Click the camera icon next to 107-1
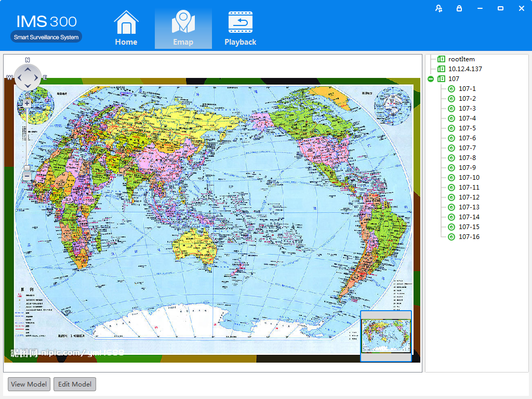This screenshot has height=399, width=532. (x=451, y=89)
